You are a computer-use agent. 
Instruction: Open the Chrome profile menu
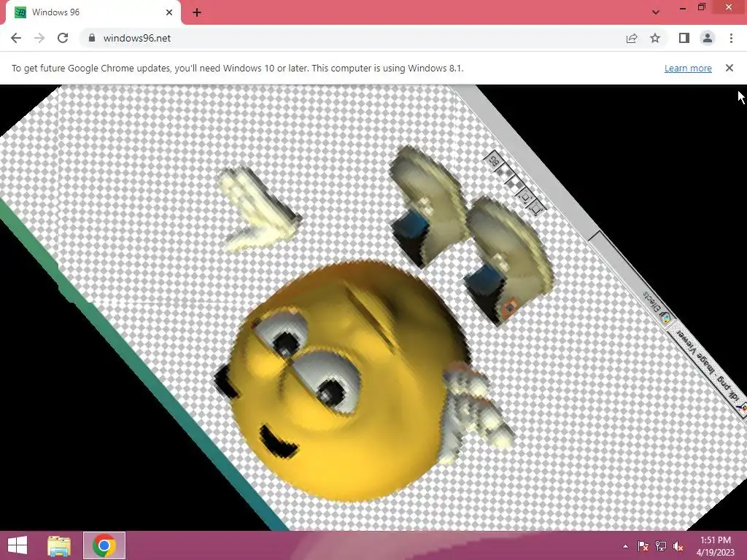tap(708, 38)
